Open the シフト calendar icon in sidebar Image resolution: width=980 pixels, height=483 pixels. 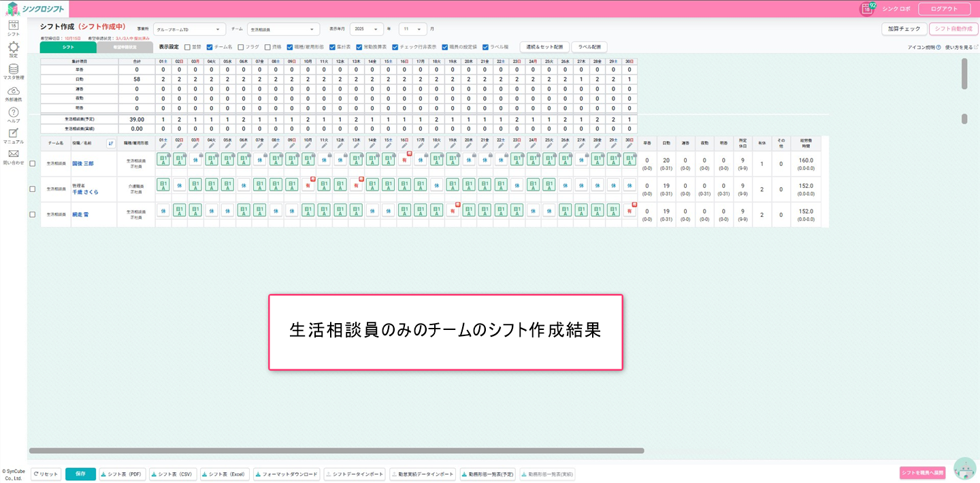(13, 26)
